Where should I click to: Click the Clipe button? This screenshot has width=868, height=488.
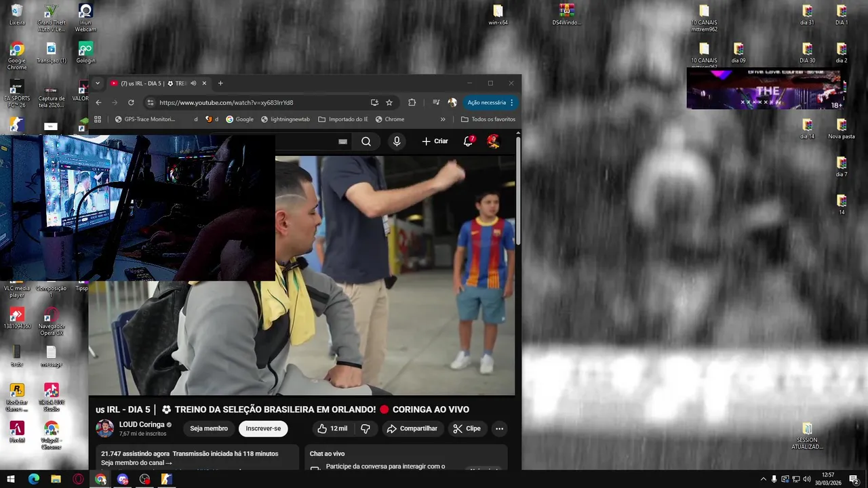tap(467, 428)
